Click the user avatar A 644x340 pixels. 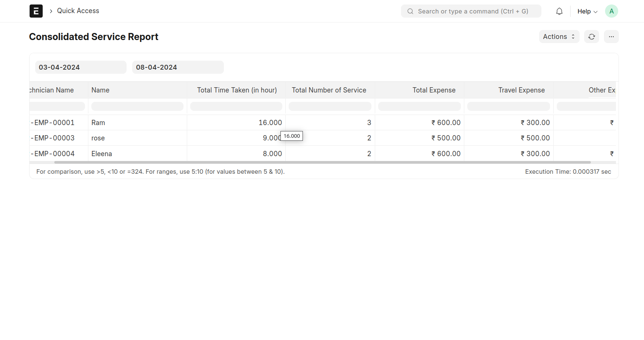tap(611, 11)
